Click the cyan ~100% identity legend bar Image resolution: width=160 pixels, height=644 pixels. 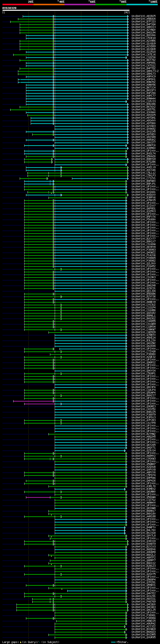[142, 4]
